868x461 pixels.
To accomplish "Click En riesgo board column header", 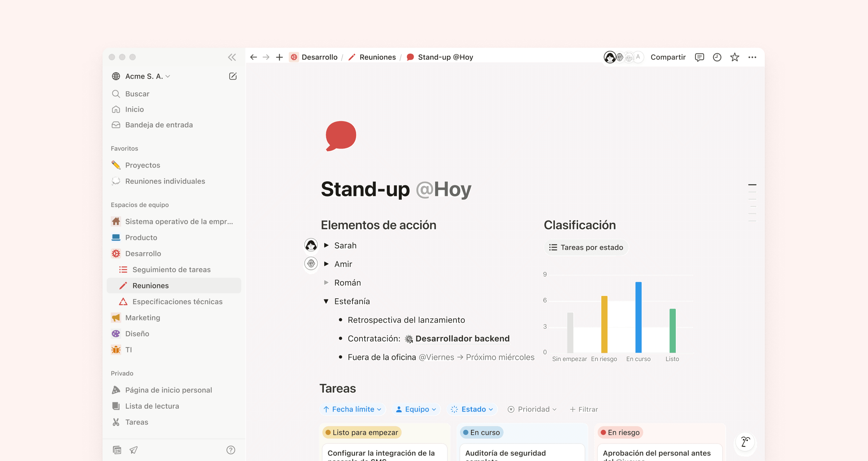I will click(x=620, y=433).
